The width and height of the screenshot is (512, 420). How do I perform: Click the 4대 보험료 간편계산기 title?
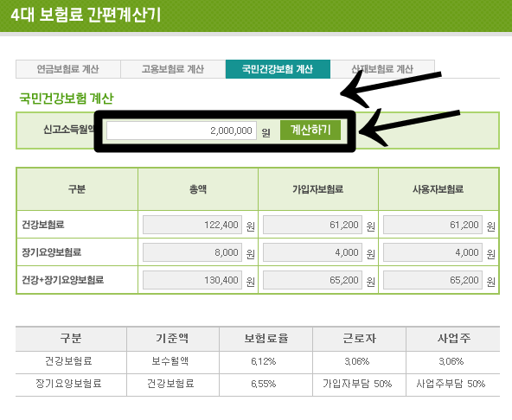point(86,15)
